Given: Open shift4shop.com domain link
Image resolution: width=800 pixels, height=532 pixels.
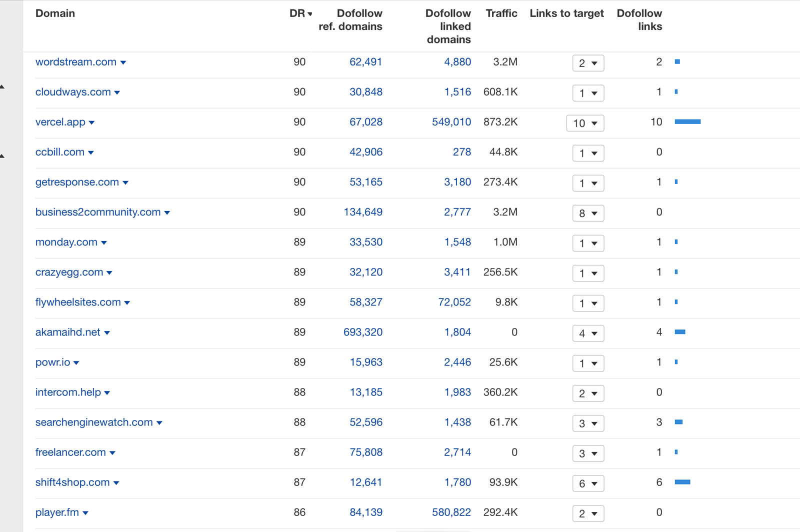Looking at the screenshot, I should click(72, 482).
